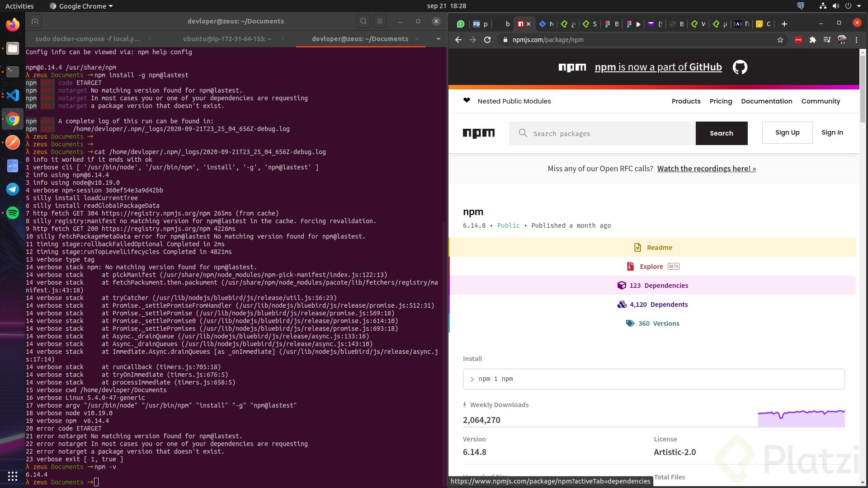The image size is (868, 488).
Task: Open 'Watch the recordings here' link
Action: pos(706,169)
